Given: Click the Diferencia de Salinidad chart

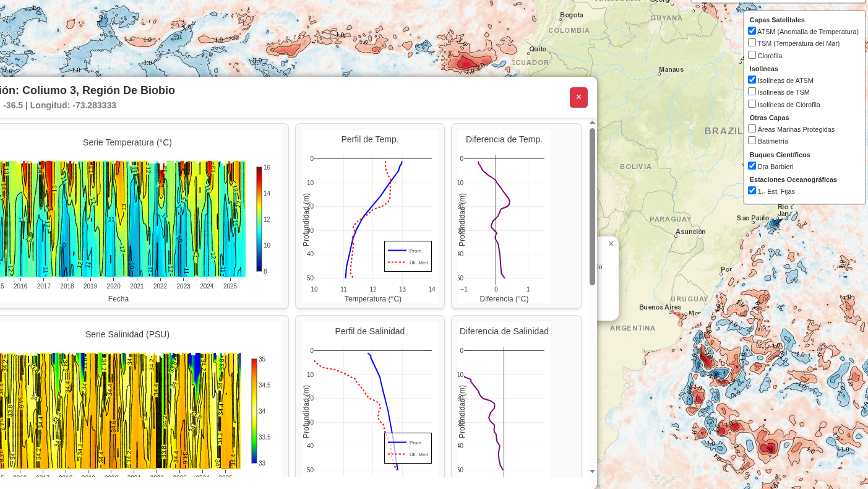Looking at the screenshot, I should pos(504,409).
